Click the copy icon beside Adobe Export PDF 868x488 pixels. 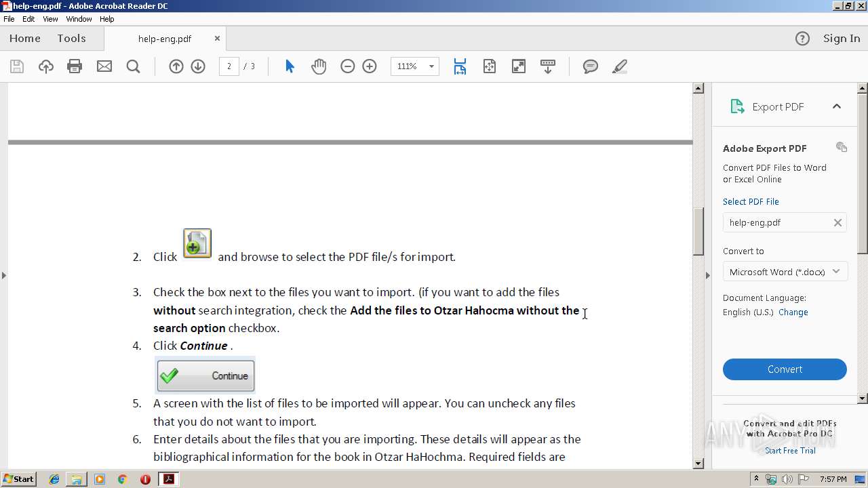[x=842, y=147]
